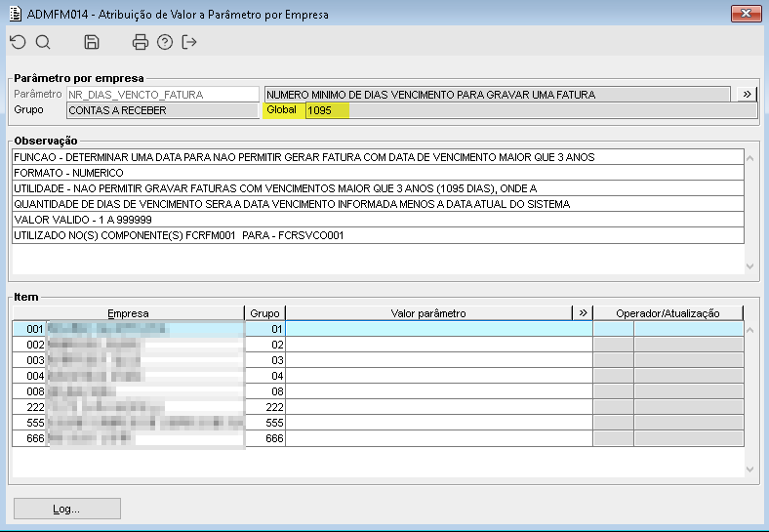Click the Grupo field CONTAS A RECEBER
Viewport: 769px width, 532px height.
[x=163, y=110]
